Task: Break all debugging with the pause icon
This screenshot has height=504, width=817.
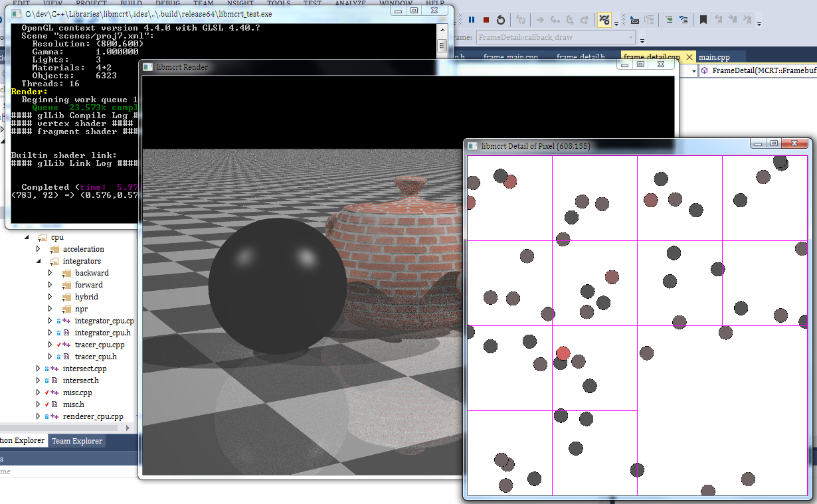Action: 472,20
